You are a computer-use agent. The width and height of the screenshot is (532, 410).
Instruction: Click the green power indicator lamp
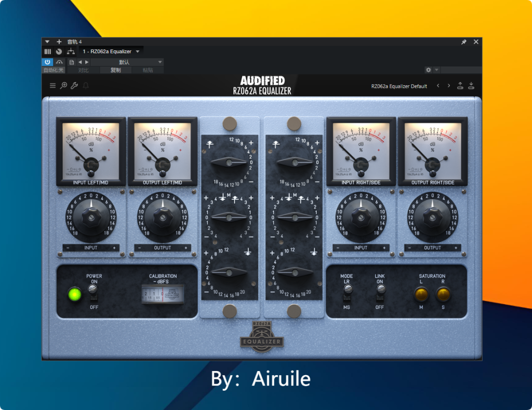tap(75, 294)
